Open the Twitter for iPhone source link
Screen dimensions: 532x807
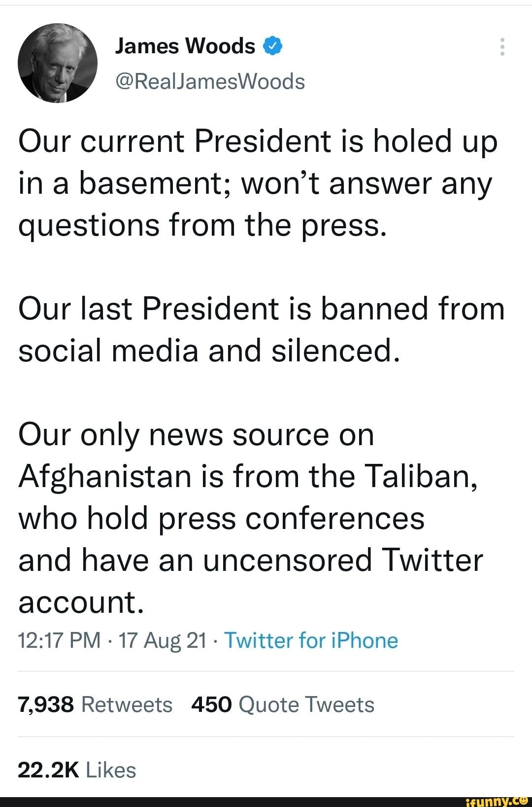click(x=311, y=640)
